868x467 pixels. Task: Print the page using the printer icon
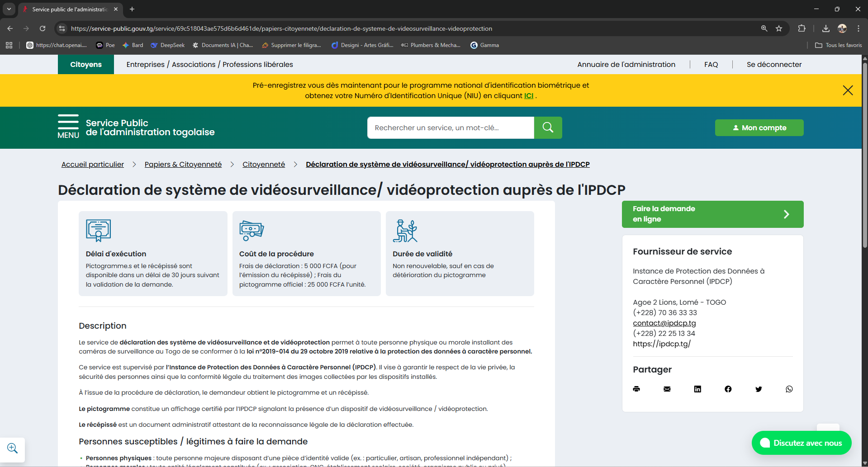tap(636, 389)
